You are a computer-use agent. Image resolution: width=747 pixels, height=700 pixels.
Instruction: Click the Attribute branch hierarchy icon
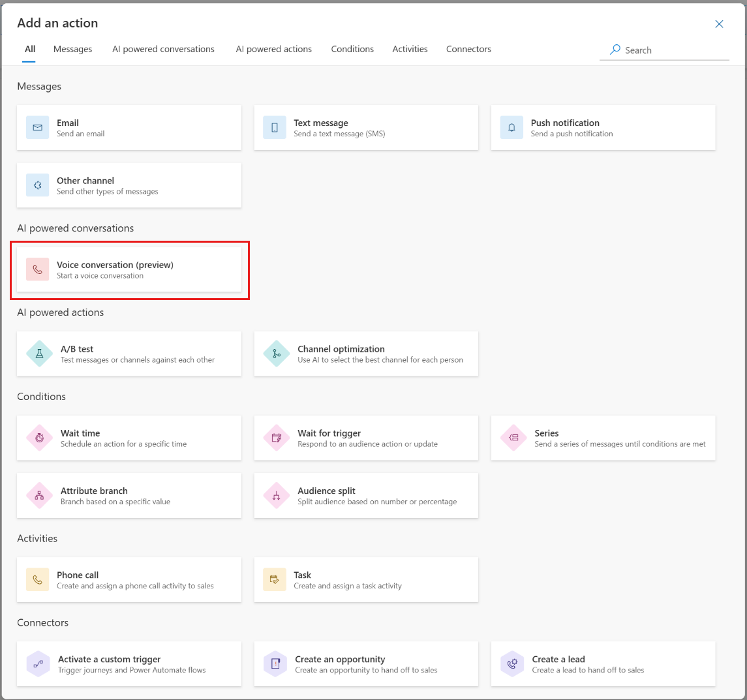click(x=40, y=496)
